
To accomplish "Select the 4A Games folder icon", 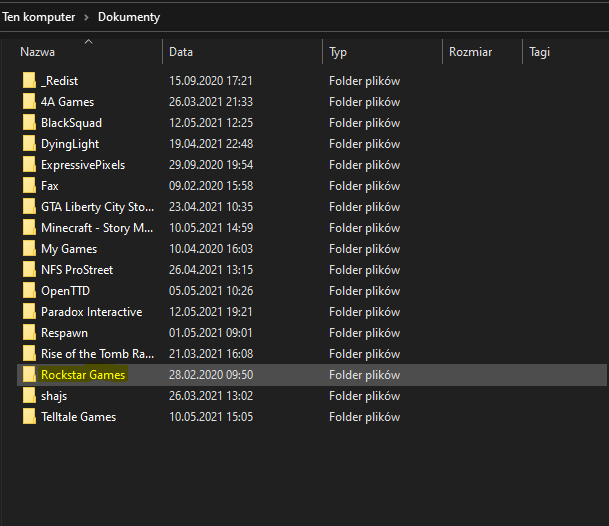I will [29, 102].
